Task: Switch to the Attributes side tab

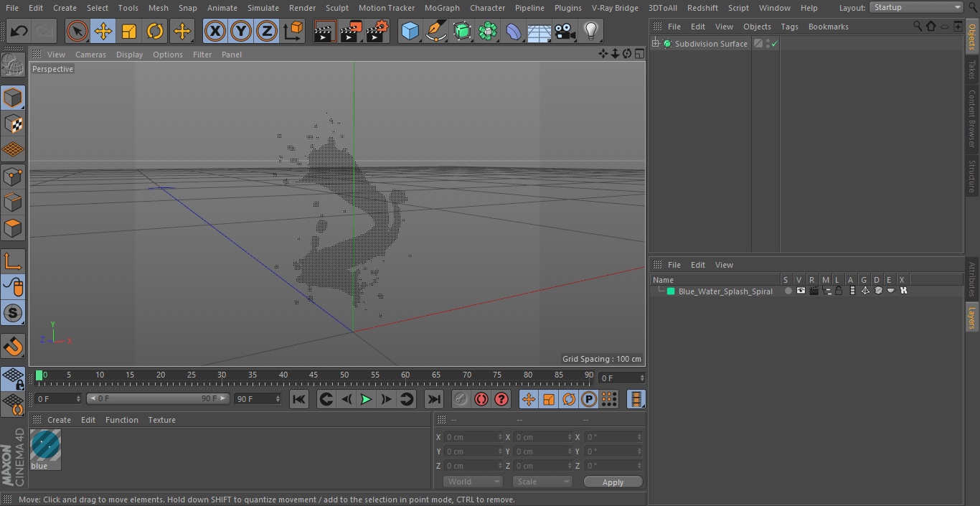Action: click(972, 279)
